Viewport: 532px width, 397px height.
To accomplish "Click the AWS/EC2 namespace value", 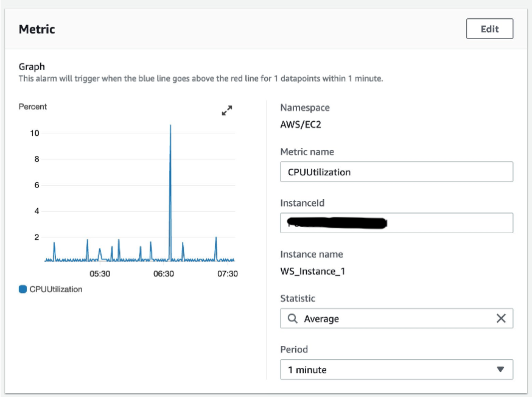I will [x=300, y=125].
